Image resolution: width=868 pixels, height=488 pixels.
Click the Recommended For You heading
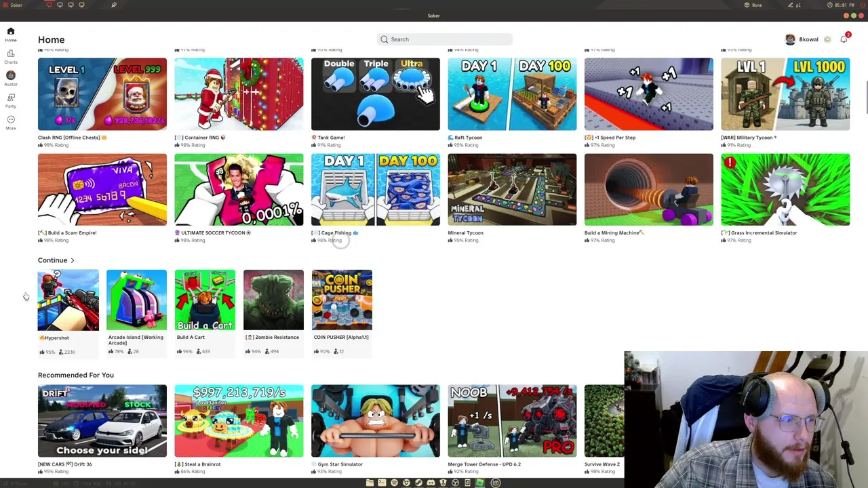(76, 375)
